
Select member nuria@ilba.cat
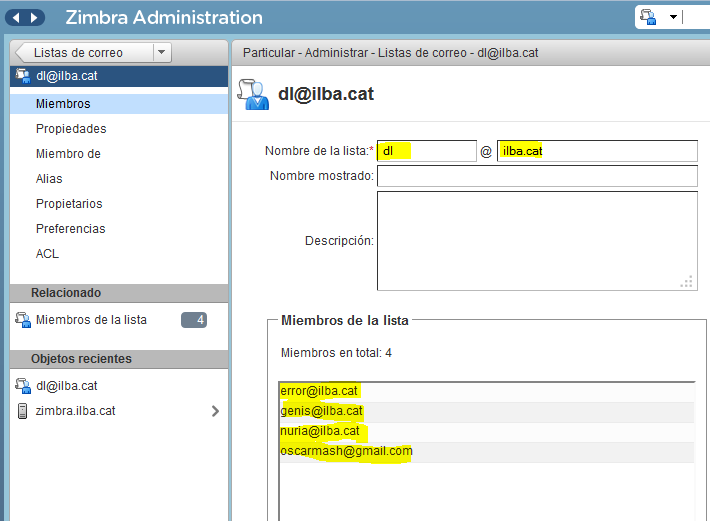click(487, 431)
